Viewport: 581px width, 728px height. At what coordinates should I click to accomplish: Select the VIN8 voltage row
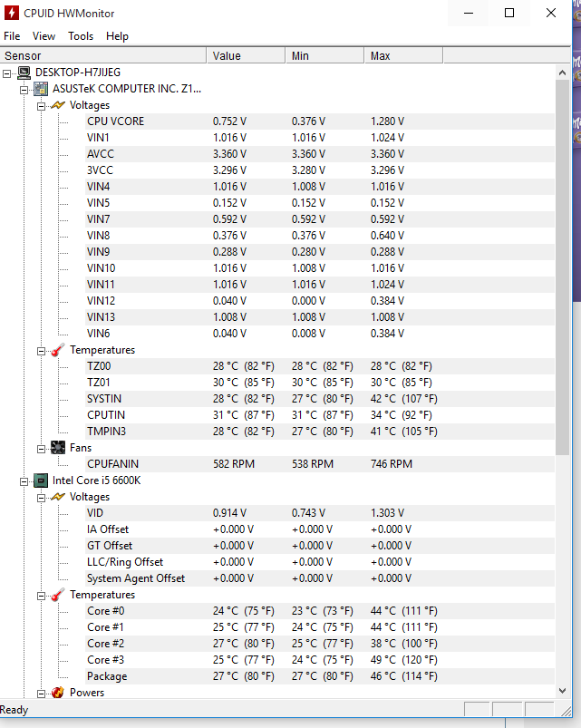coord(320,236)
